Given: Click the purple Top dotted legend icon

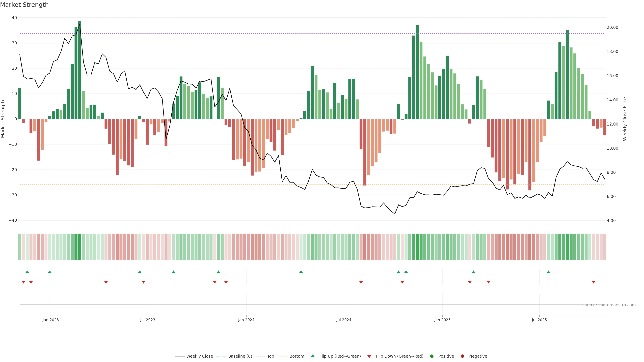Looking at the screenshot, I should point(260,356).
